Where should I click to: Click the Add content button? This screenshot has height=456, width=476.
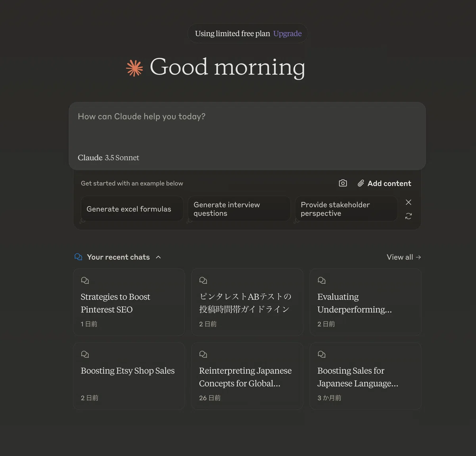[384, 183]
